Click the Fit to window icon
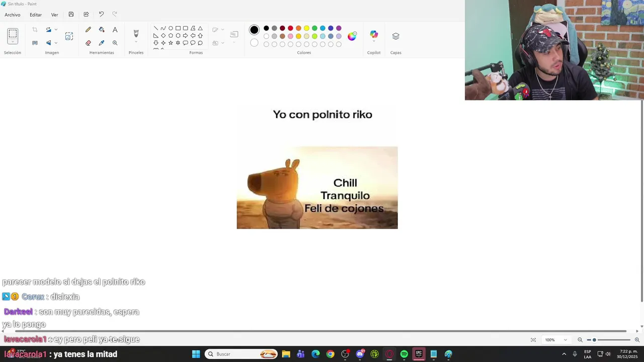 533,340
